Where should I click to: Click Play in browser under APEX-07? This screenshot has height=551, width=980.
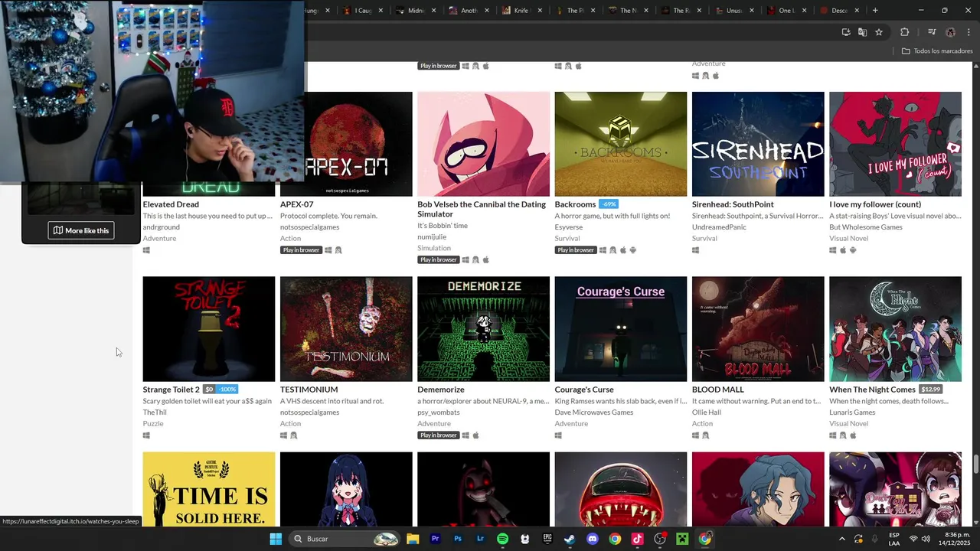301,250
